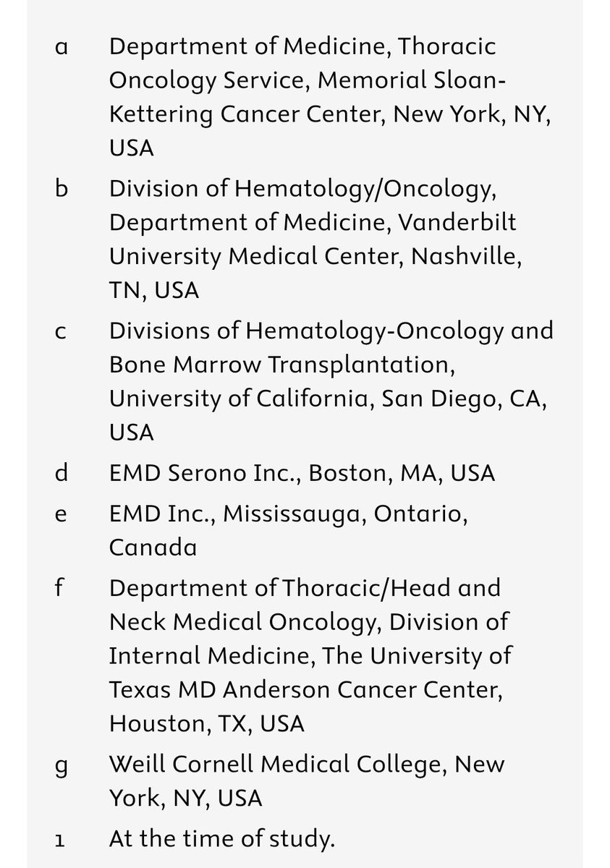
Task: Click affiliation label 'f'
Action: point(61,587)
